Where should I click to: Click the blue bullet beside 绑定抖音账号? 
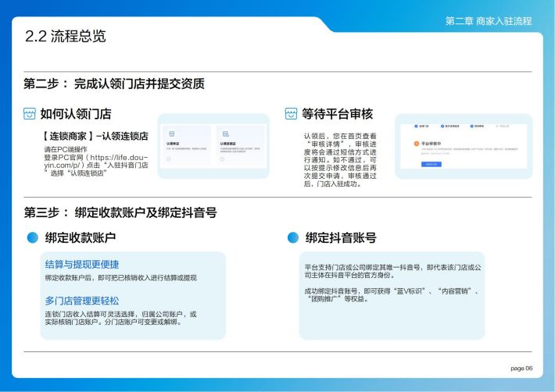293,237
